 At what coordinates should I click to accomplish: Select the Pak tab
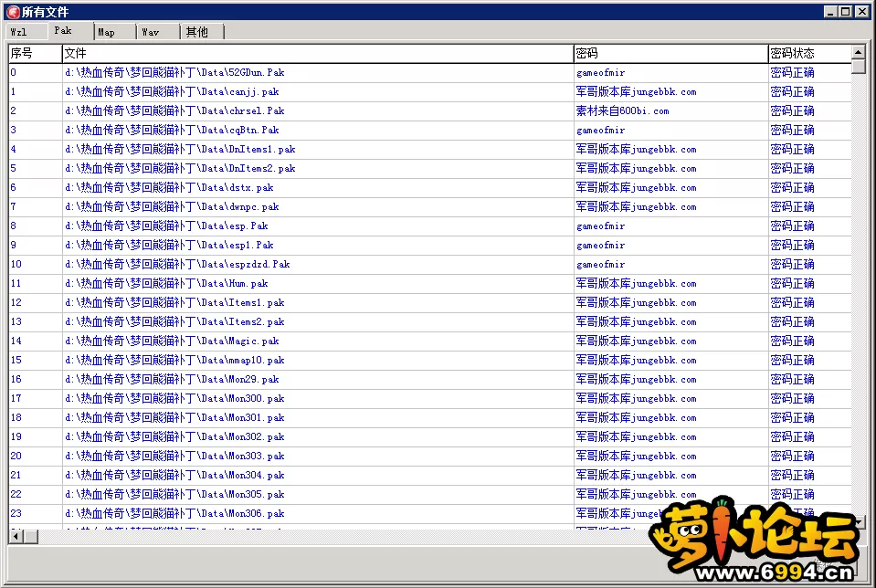tap(70, 31)
